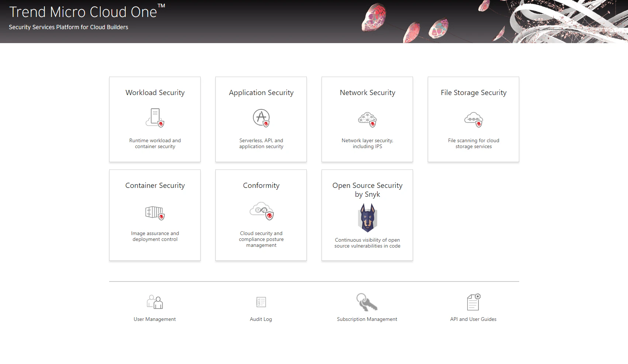This screenshot has height=364, width=628.
Task: Select Conformity heading
Action: (x=261, y=186)
